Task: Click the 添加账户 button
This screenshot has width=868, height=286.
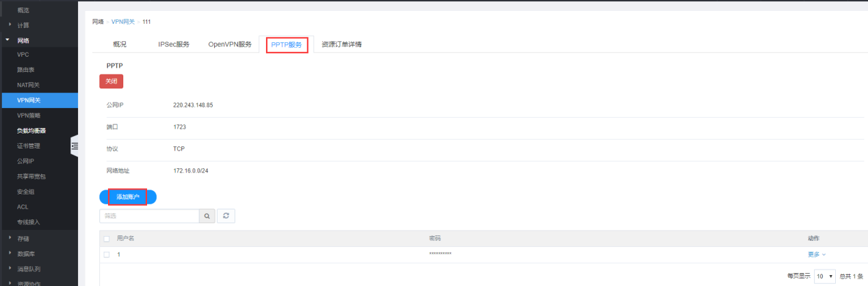Action: [128, 197]
